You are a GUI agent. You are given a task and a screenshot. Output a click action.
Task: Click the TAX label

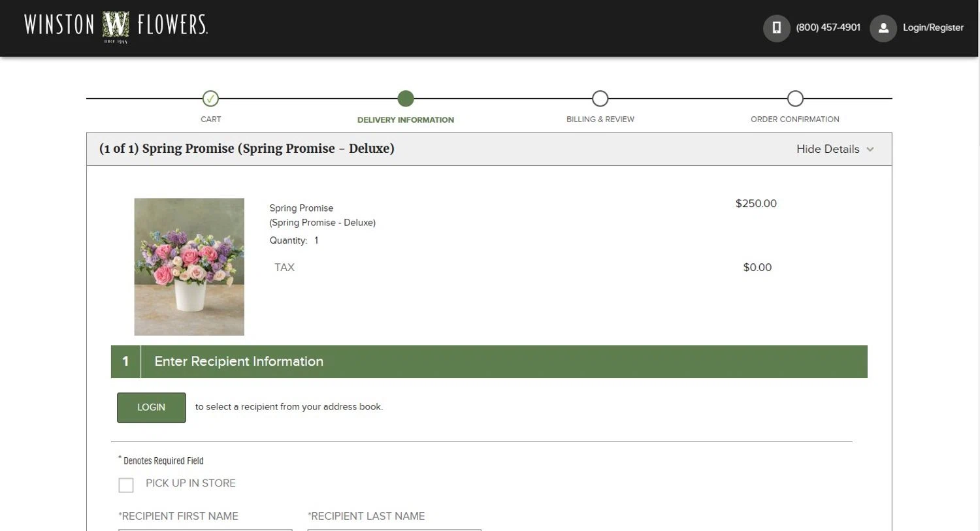pyautogui.click(x=284, y=268)
